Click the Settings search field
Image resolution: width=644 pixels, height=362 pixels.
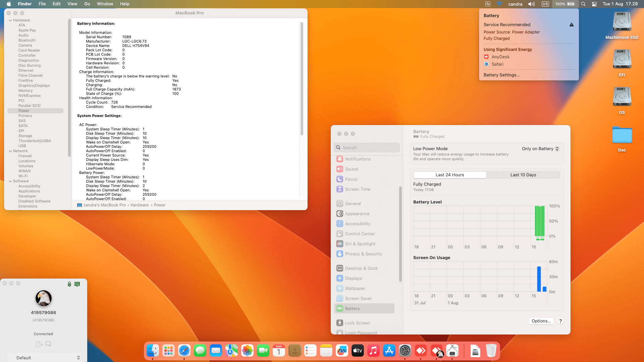tap(367, 147)
